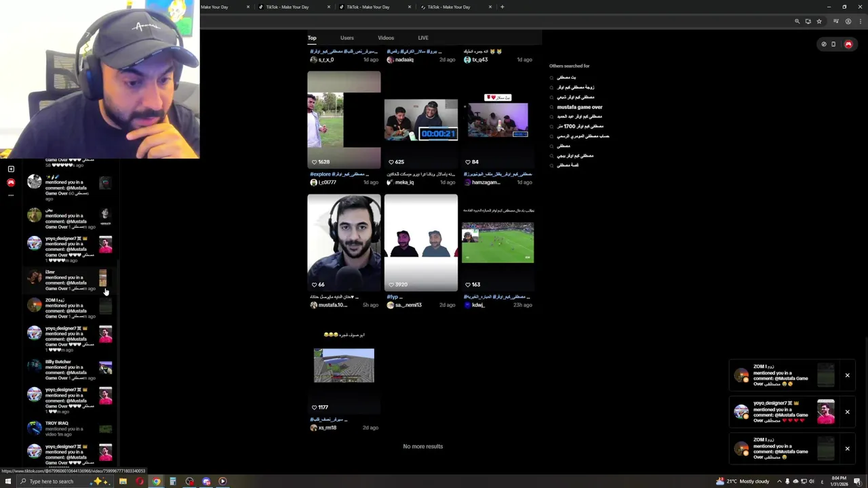Open soccer video thumbnail with 163 likes
Viewport: 868px width, 488px height.
coord(498,243)
